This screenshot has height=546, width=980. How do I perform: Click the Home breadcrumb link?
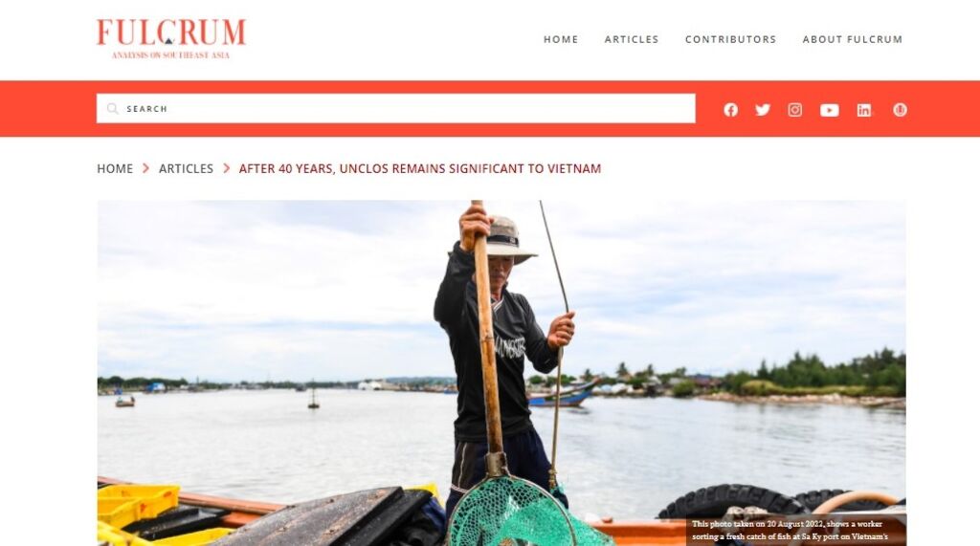[115, 168]
